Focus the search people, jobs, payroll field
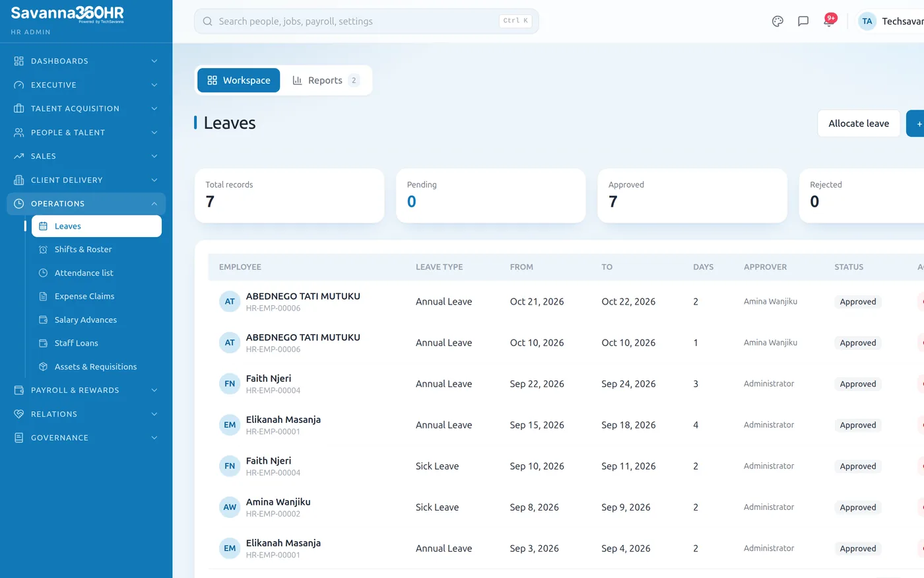Screen dimensions: 924x578 tap(366, 21)
